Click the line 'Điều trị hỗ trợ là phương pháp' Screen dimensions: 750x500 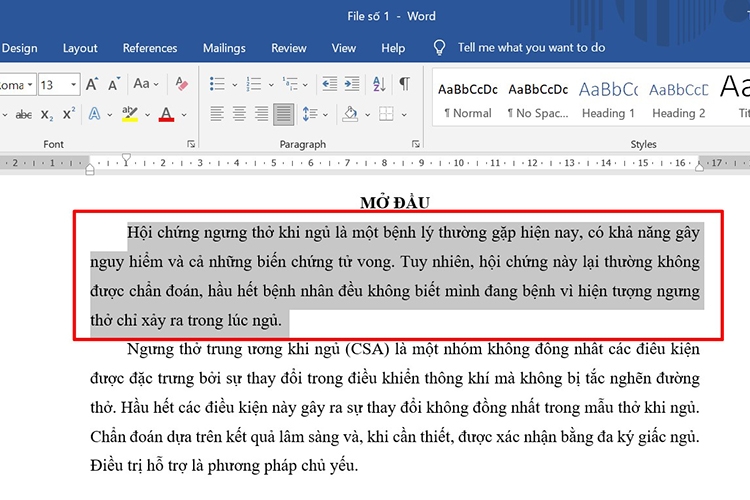pyautogui.click(x=224, y=466)
